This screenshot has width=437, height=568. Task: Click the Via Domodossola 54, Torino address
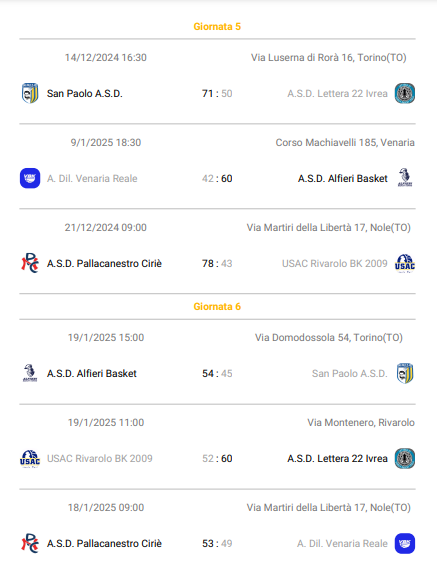tap(329, 338)
